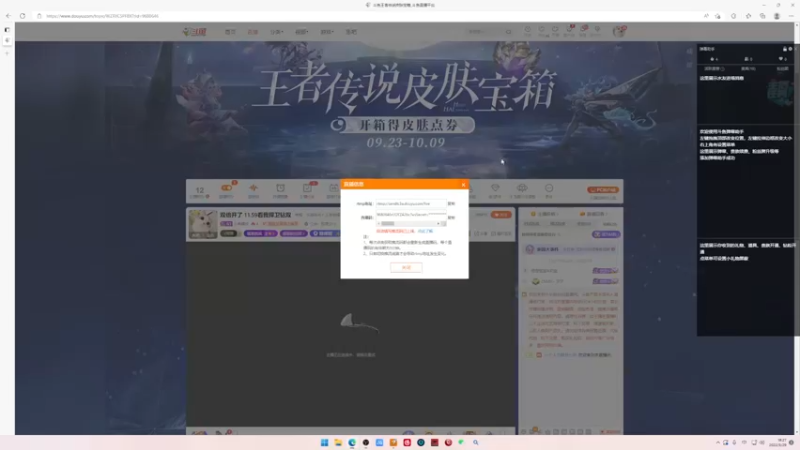Open the cube icon next to diamond

[x=522, y=190]
